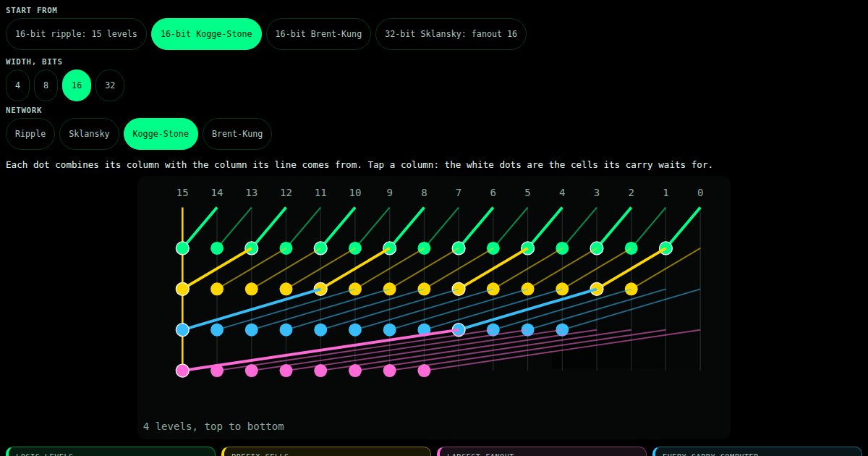Click the green level-1 dot in column 1
The height and width of the screenshot is (456, 868).
665,248
